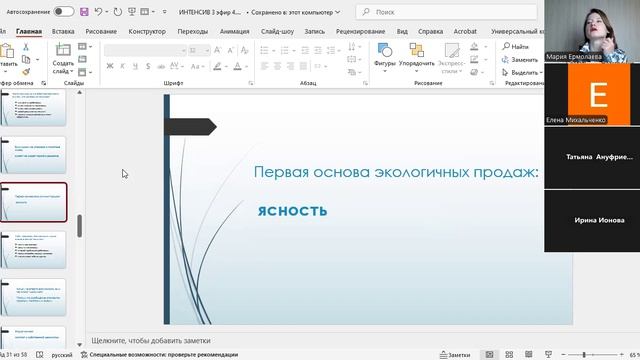Toggle bold Ж formatting

pyautogui.click(x=110, y=66)
